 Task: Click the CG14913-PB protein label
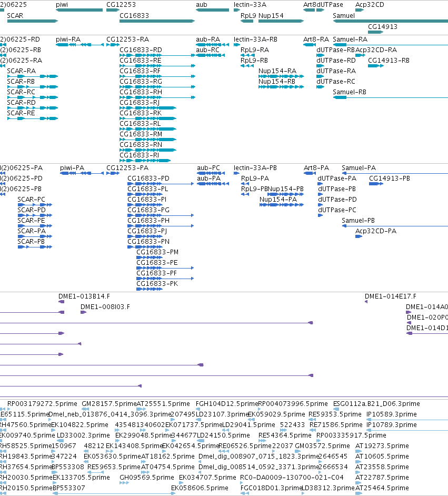pyautogui.click(x=390, y=178)
